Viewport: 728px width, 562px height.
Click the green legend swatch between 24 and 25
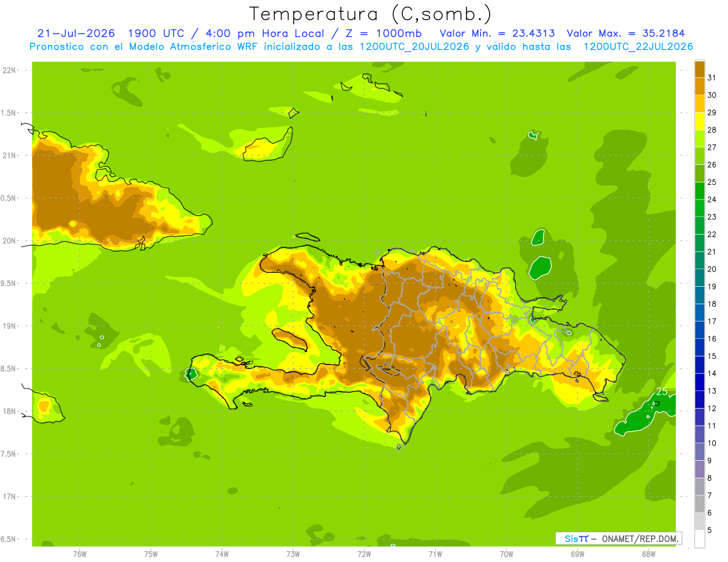coord(699,190)
